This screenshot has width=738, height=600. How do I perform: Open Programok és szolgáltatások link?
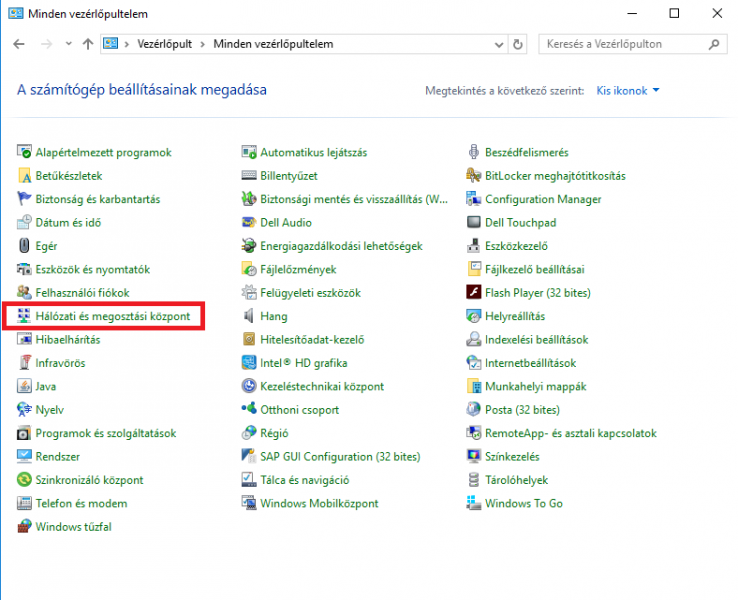(x=106, y=433)
